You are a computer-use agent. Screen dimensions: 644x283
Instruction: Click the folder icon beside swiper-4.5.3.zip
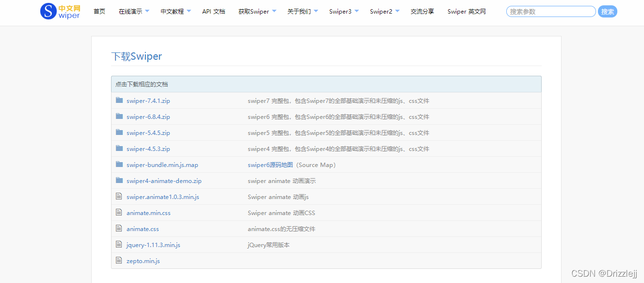119,149
